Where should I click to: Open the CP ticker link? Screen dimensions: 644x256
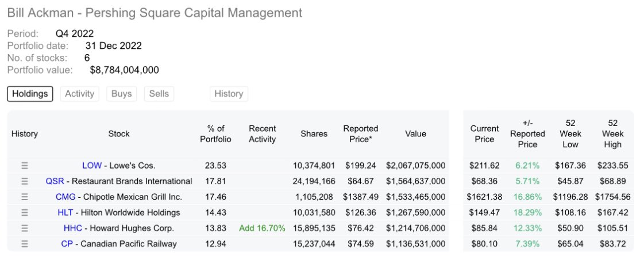[67, 244]
